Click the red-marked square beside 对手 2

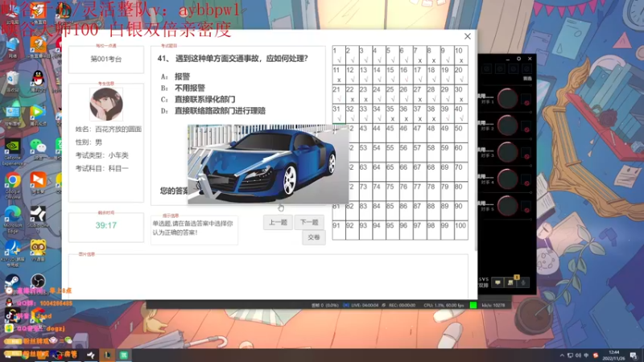(526, 126)
